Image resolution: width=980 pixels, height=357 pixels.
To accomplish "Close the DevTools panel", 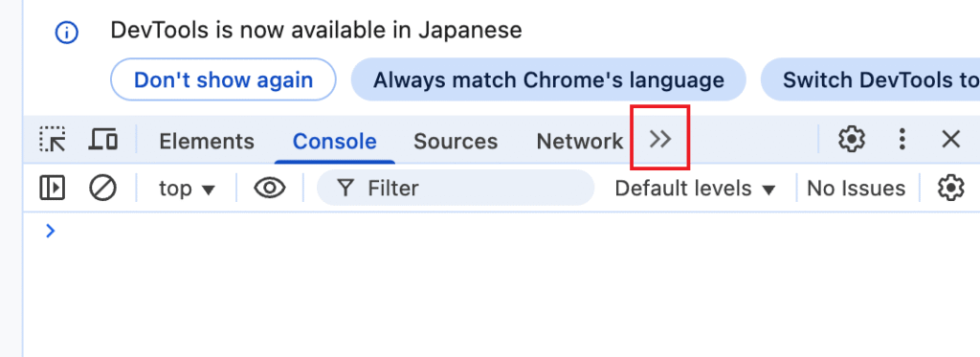I will click(x=950, y=139).
